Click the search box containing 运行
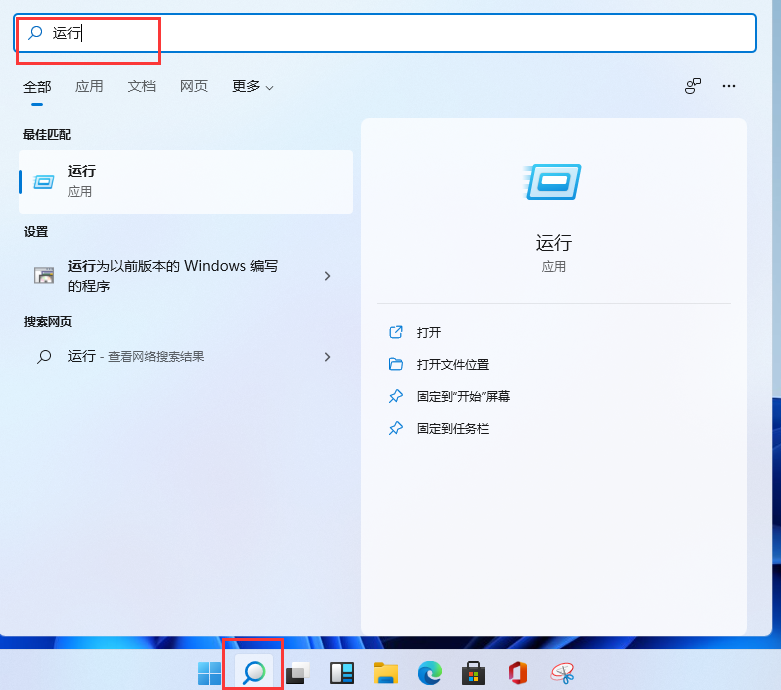 coord(385,33)
